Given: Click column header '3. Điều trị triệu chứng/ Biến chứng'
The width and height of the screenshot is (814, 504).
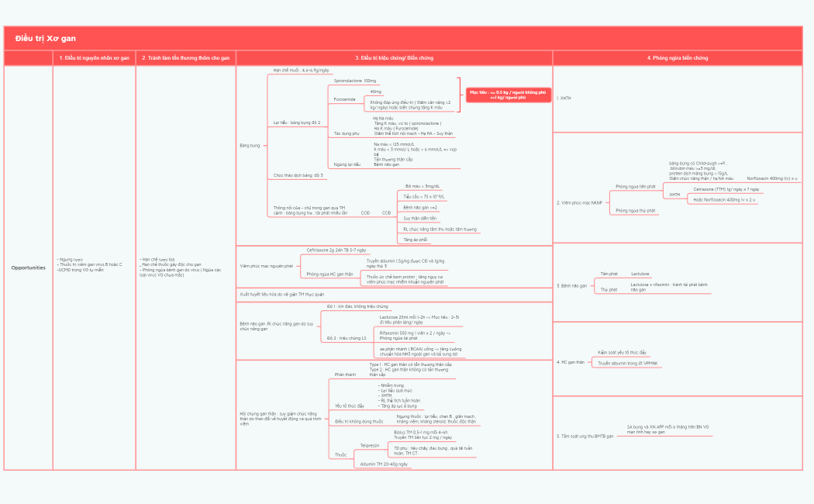Looking at the screenshot, I should tap(394, 58).
